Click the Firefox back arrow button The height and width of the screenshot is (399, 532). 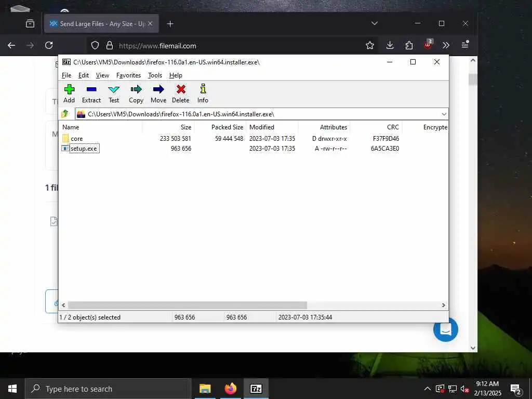pyautogui.click(x=11, y=45)
